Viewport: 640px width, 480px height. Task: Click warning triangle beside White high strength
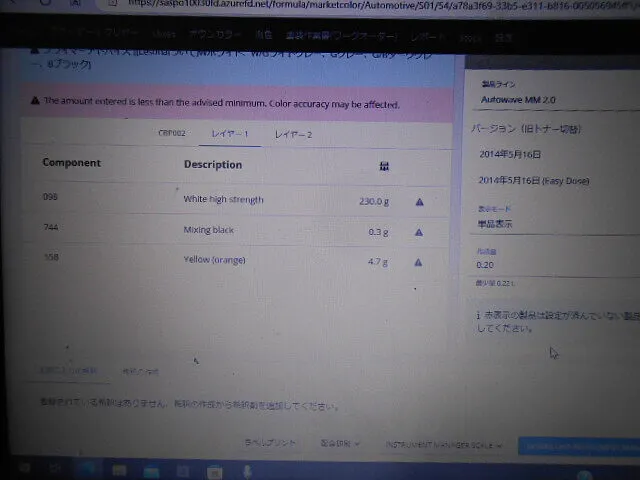click(419, 202)
